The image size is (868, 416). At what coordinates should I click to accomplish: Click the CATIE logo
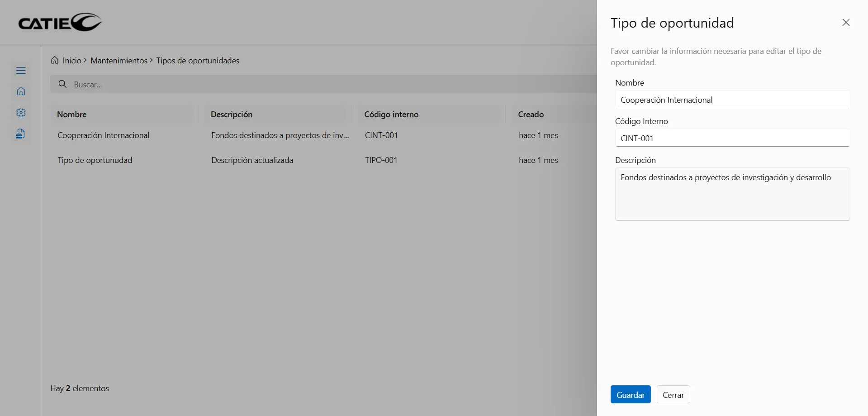[60, 22]
